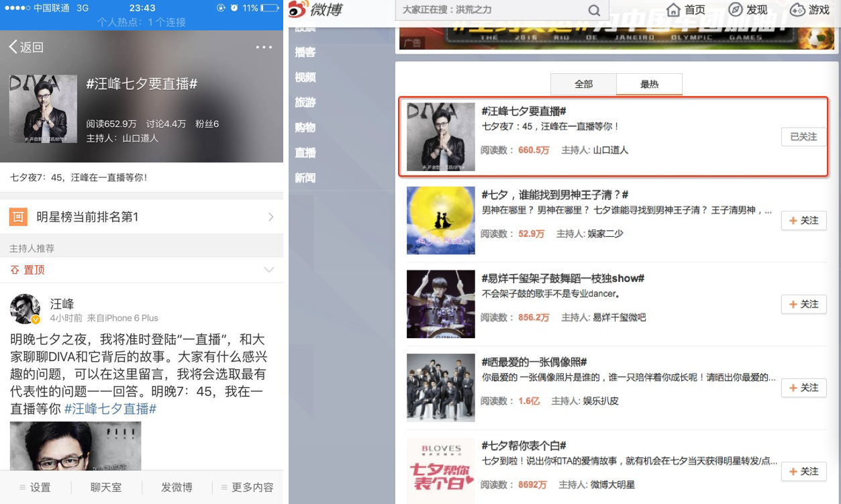This screenshot has height=504, width=841.
Task: Go to 首页 home icon
Action: [x=674, y=10]
